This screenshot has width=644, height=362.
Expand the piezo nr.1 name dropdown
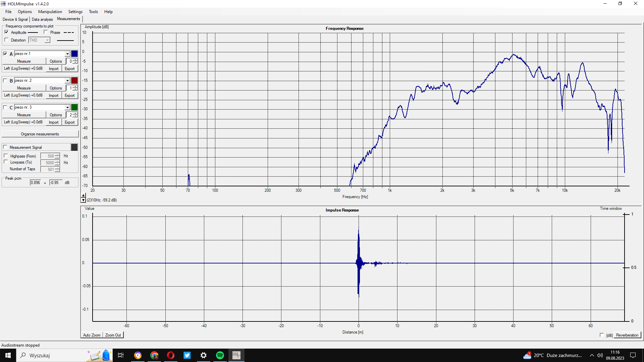click(67, 54)
